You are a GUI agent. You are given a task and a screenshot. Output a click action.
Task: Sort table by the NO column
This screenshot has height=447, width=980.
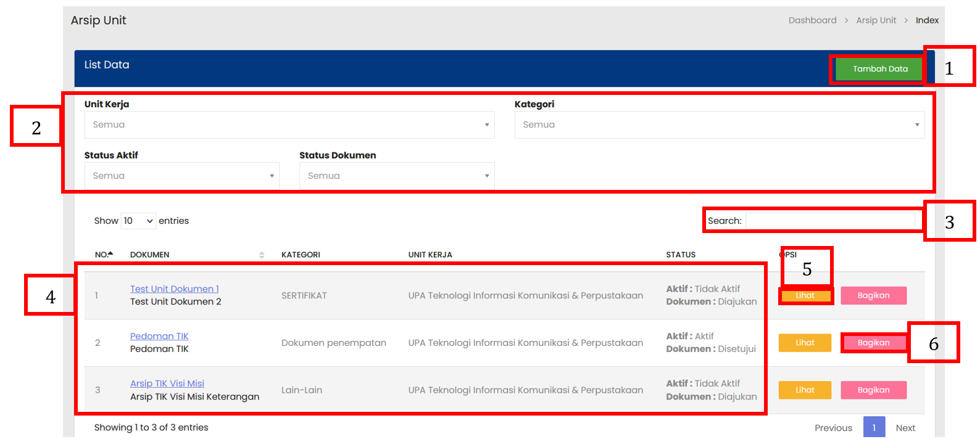104,255
